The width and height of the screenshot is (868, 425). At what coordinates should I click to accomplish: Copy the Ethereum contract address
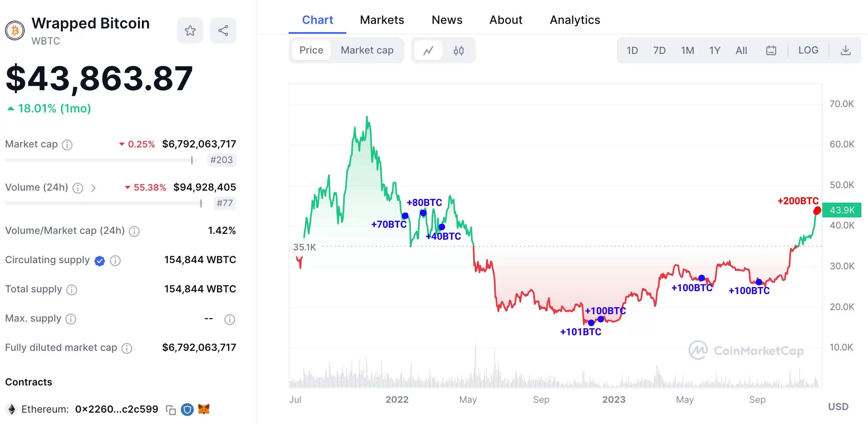point(170,410)
